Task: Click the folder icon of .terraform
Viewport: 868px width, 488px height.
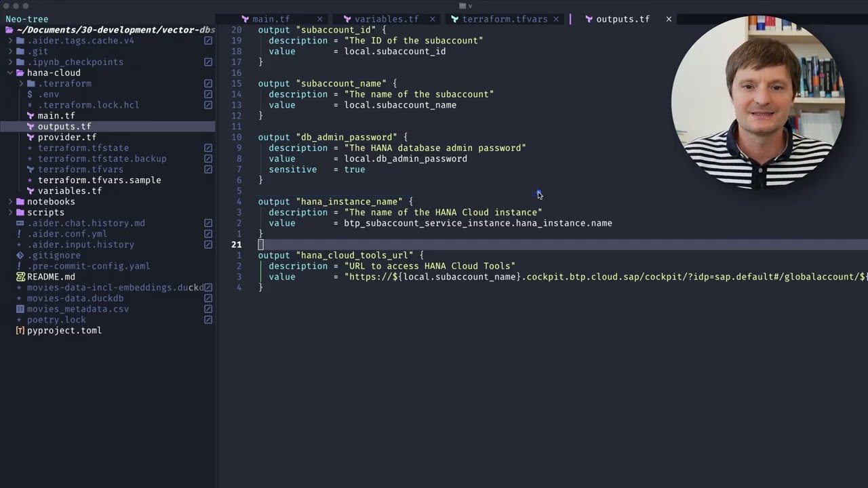Action: (x=31, y=84)
